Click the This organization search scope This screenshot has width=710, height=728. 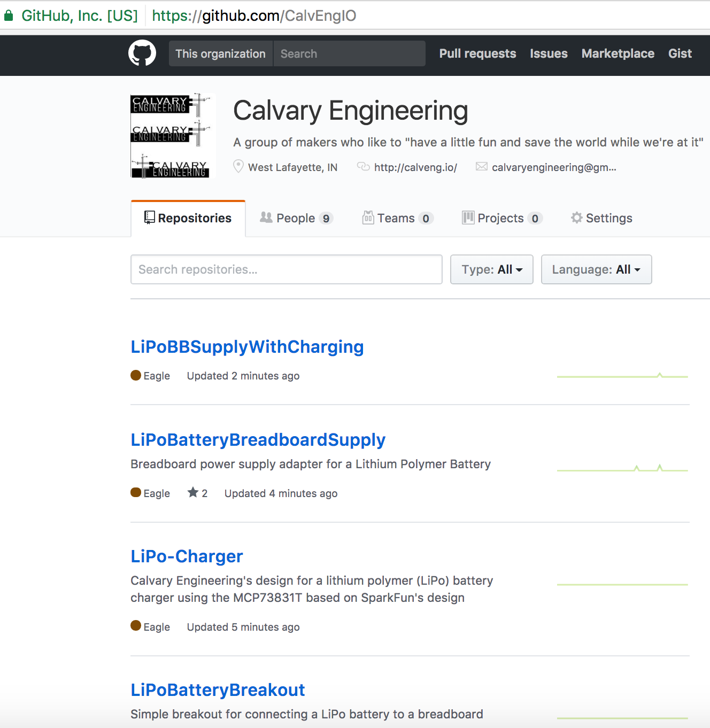tap(221, 53)
